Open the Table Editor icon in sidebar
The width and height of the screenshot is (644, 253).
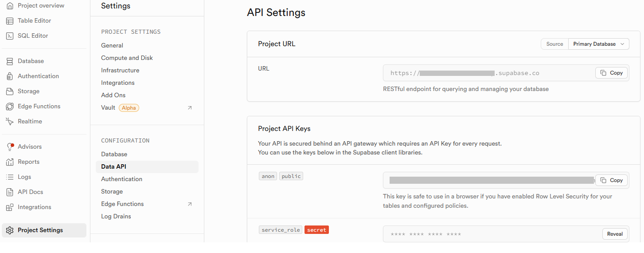click(x=10, y=21)
